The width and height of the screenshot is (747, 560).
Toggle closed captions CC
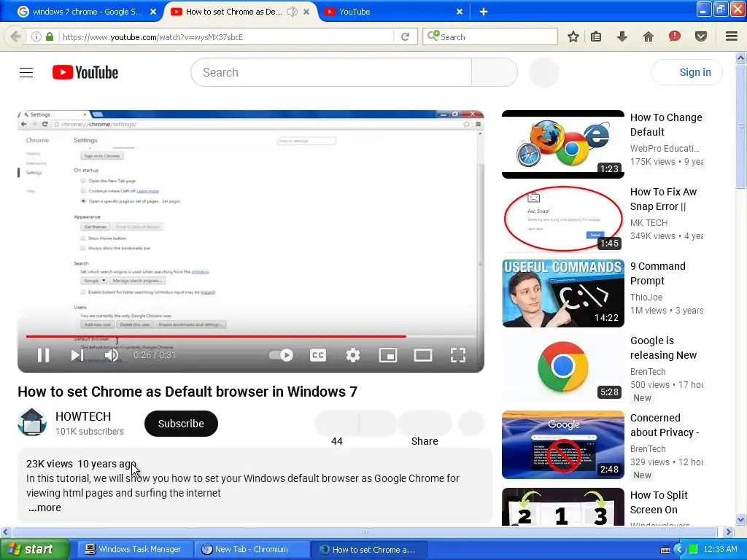click(318, 355)
